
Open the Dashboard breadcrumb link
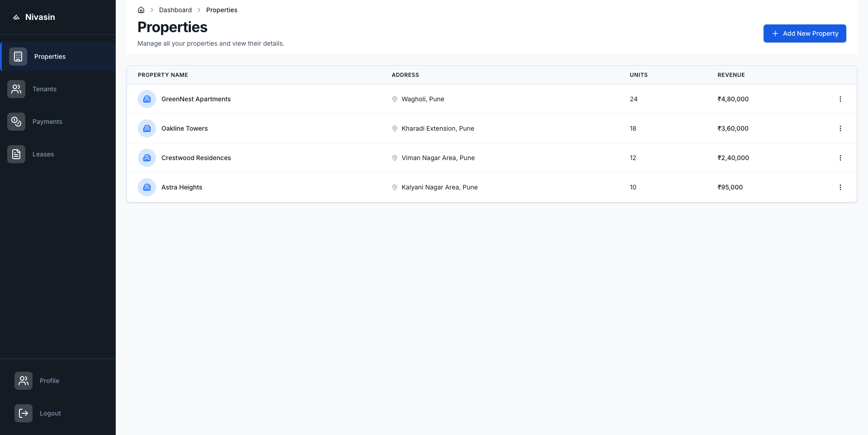[175, 9]
